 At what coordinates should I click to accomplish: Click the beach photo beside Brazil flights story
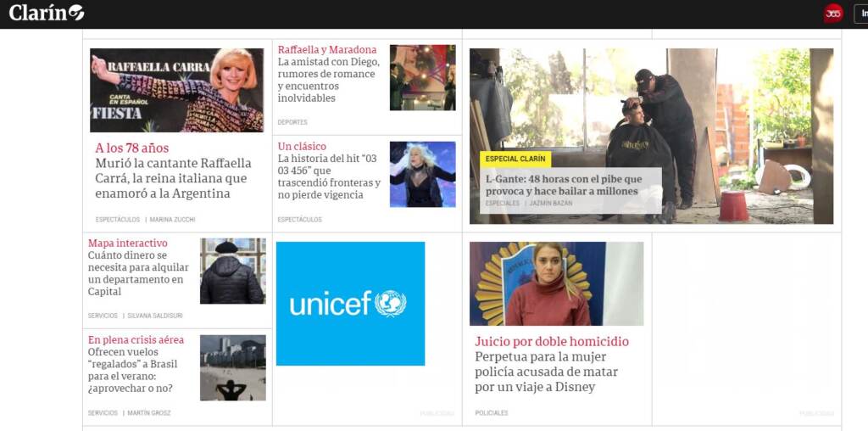coord(232,367)
